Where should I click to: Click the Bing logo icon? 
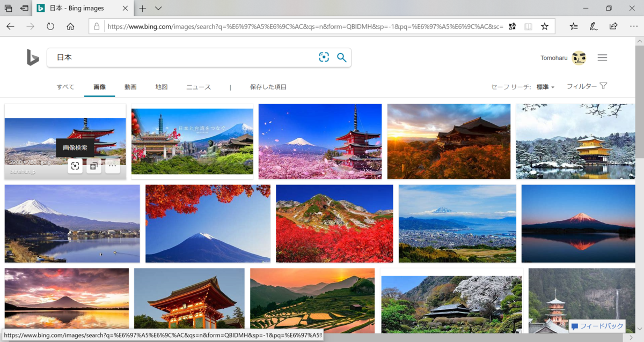tap(33, 57)
